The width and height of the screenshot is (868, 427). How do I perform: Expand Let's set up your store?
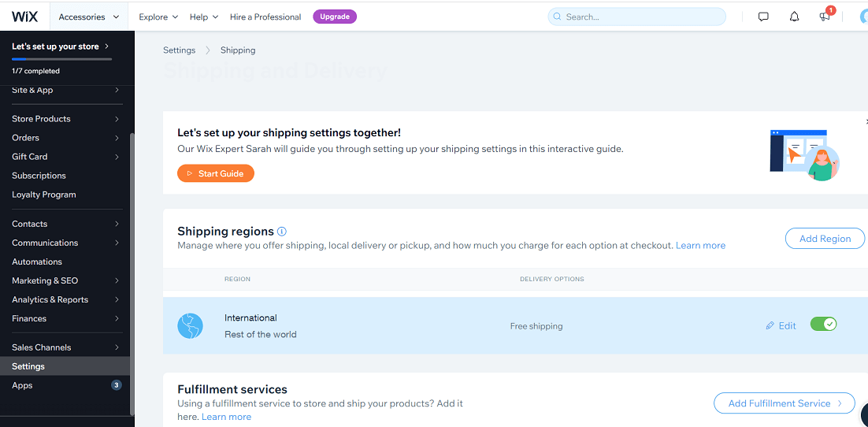(61, 46)
